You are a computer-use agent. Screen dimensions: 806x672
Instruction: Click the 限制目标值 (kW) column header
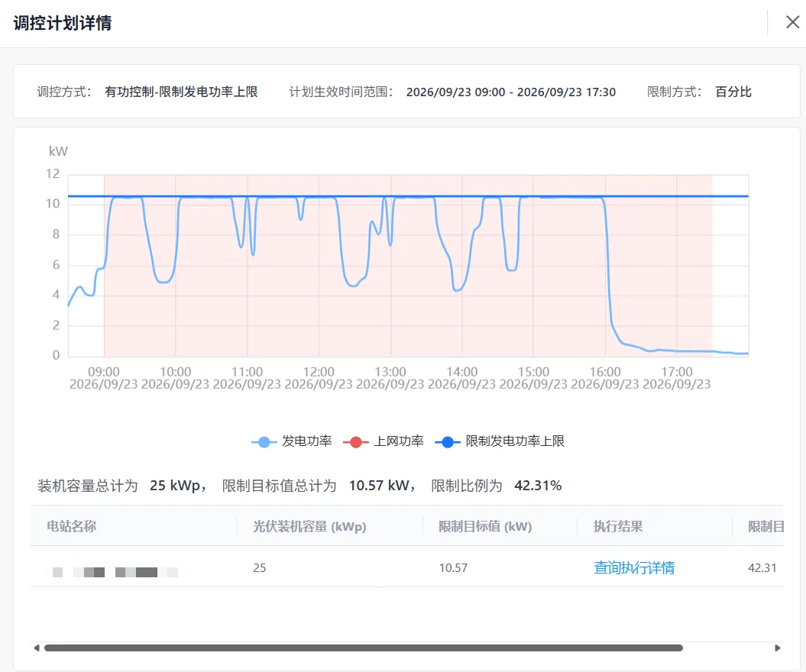click(484, 526)
